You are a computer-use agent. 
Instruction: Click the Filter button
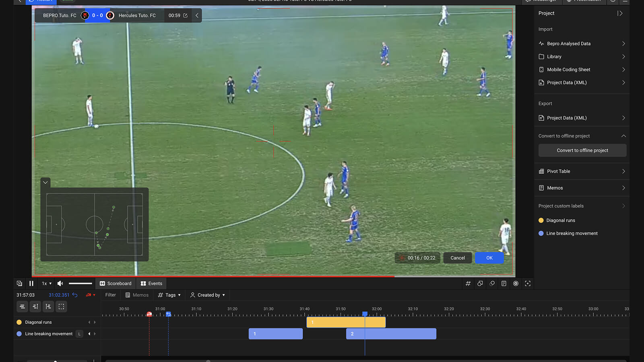pyautogui.click(x=110, y=295)
